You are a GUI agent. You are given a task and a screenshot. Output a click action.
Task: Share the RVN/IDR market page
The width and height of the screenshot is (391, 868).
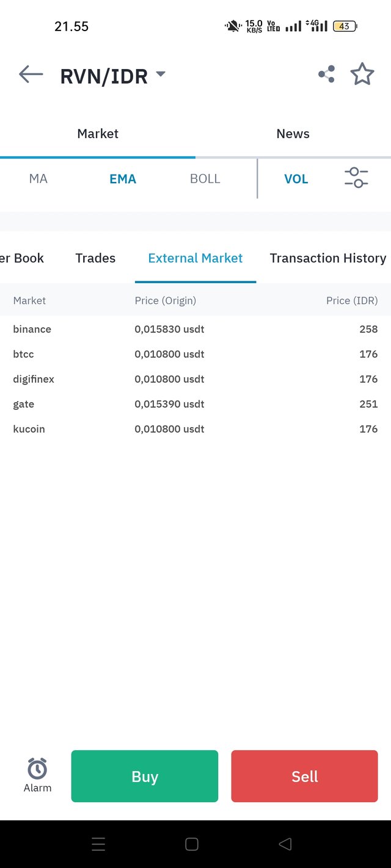326,74
